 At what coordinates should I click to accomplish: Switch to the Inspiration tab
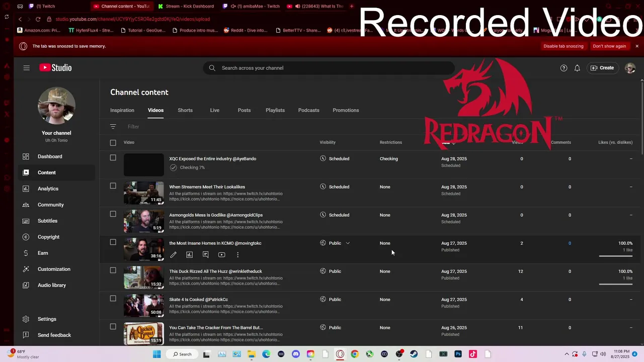pos(122,110)
